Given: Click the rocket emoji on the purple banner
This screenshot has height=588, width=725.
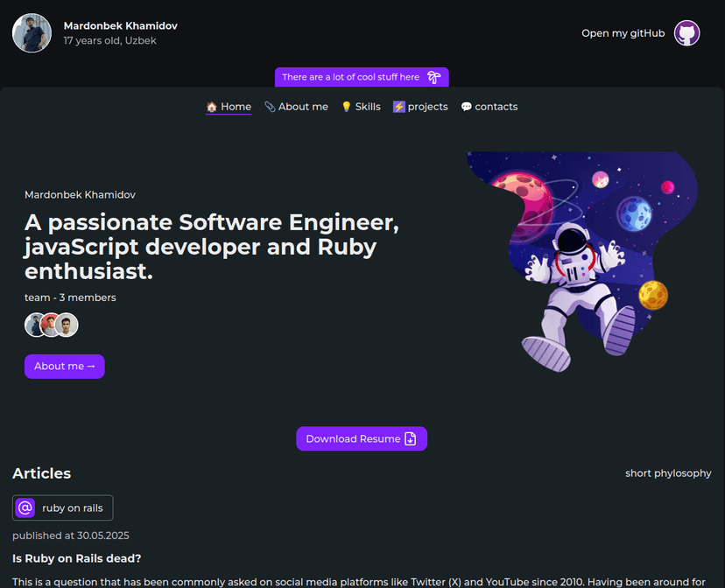Looking at the screenshot, I should pos(433,77).
